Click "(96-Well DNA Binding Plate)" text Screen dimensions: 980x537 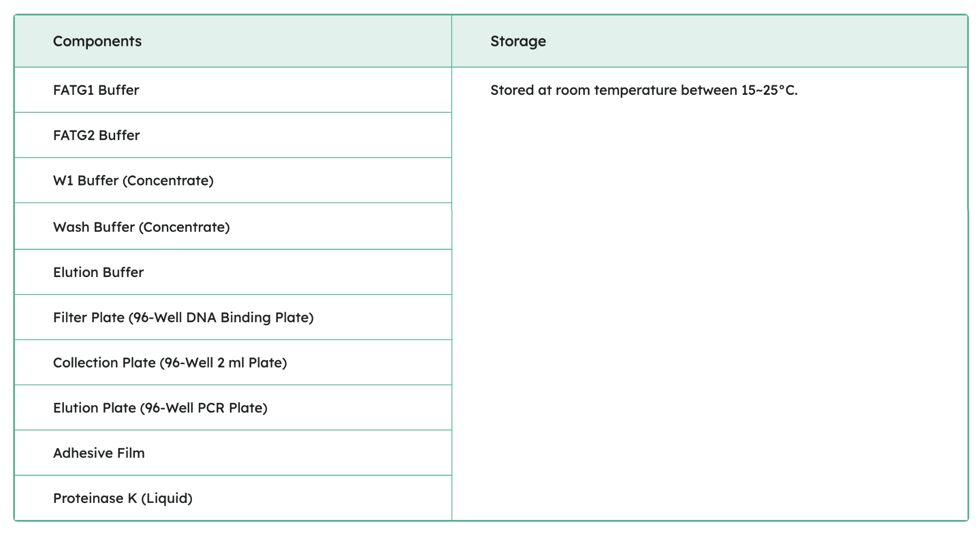(x=221, y=318)
